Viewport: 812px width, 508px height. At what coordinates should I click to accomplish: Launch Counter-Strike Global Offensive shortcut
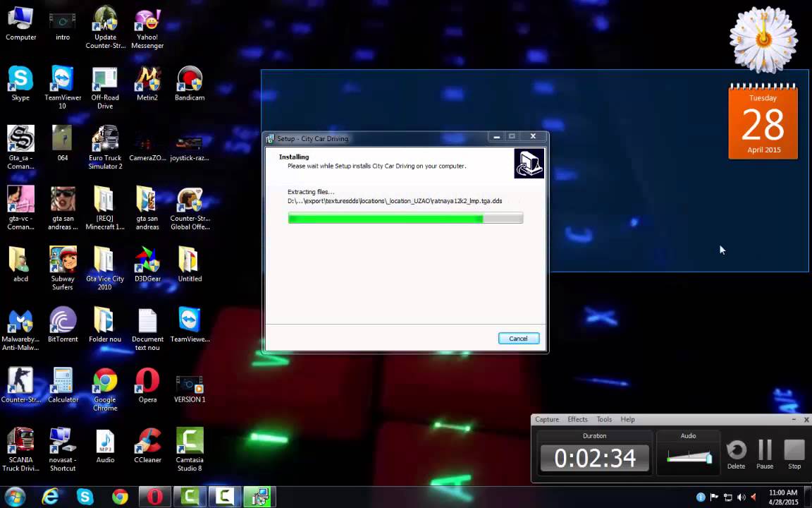coord(190,208)
